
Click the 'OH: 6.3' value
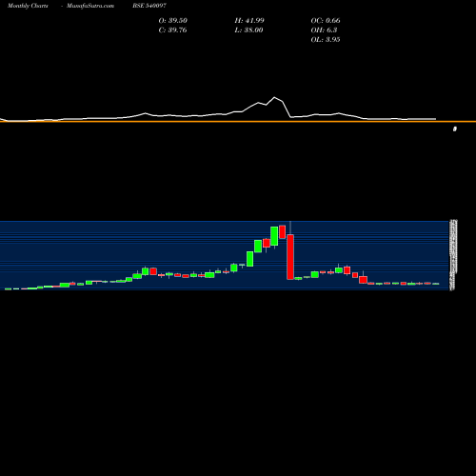click(x=324, y=30)
